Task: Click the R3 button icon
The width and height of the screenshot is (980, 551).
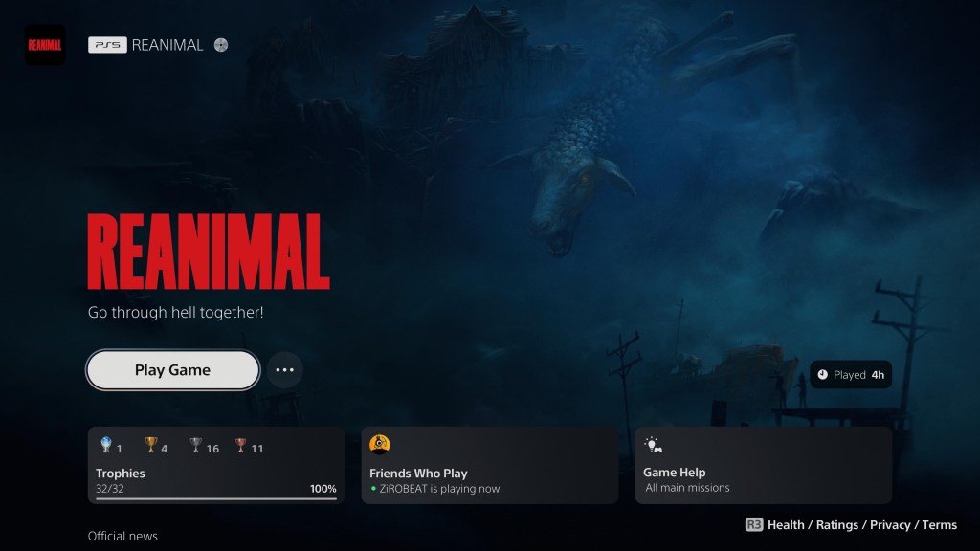Action: click(x=754, y=524)
